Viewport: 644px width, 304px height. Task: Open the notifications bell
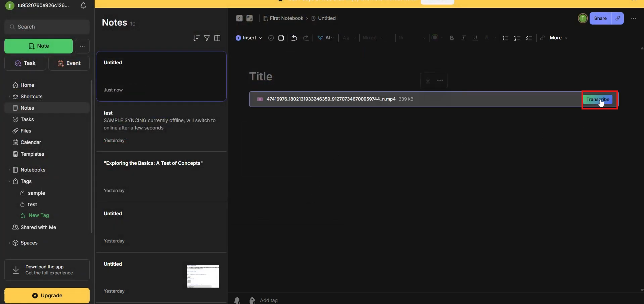pyautogui.click(x=83, y=5)
